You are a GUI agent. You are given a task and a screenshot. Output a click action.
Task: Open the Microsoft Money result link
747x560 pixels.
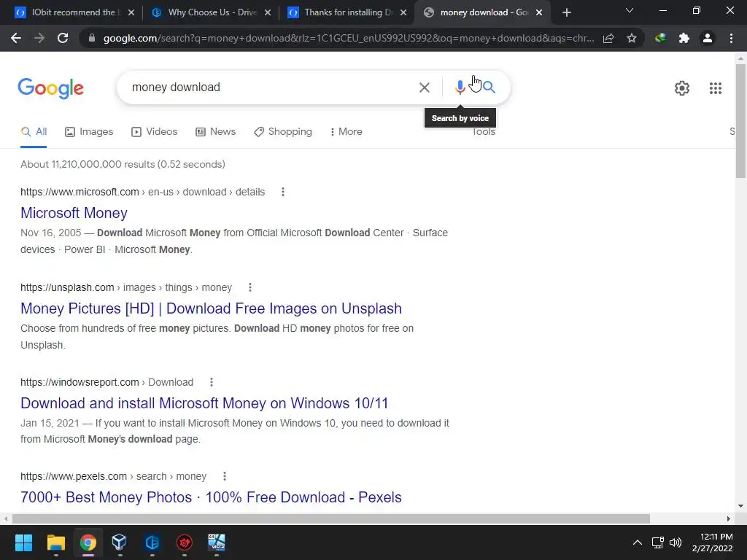point(74,213)
